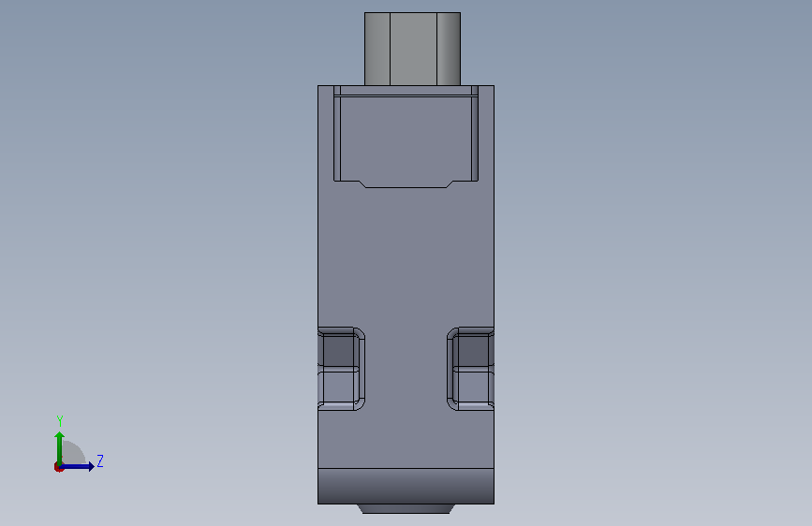Select the gray connector block atop the model
812x526 pixels.
click(x=412, y=50)
